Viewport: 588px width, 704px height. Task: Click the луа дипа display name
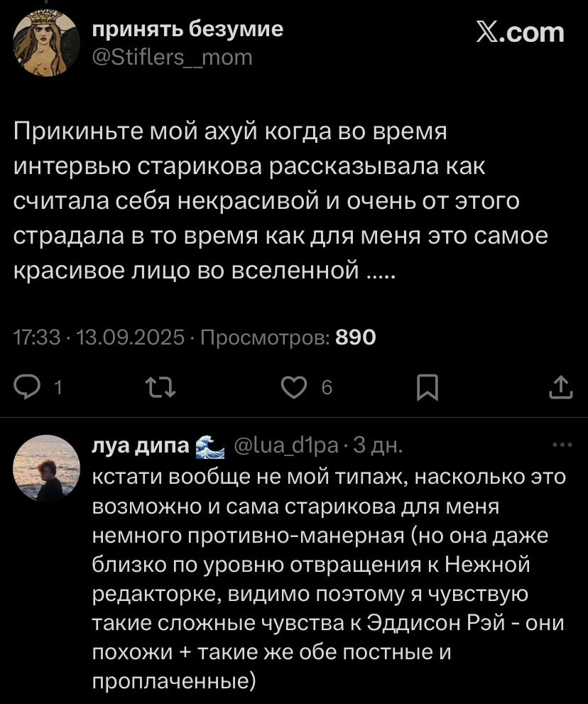coord(141,448)
